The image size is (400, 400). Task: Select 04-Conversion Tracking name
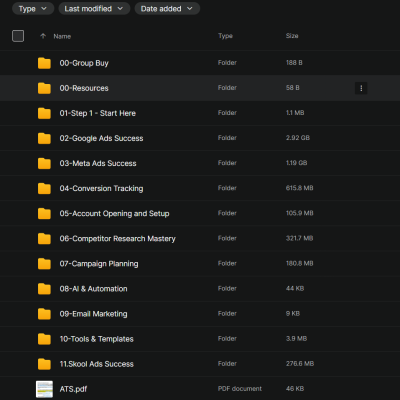coord(101,188)
